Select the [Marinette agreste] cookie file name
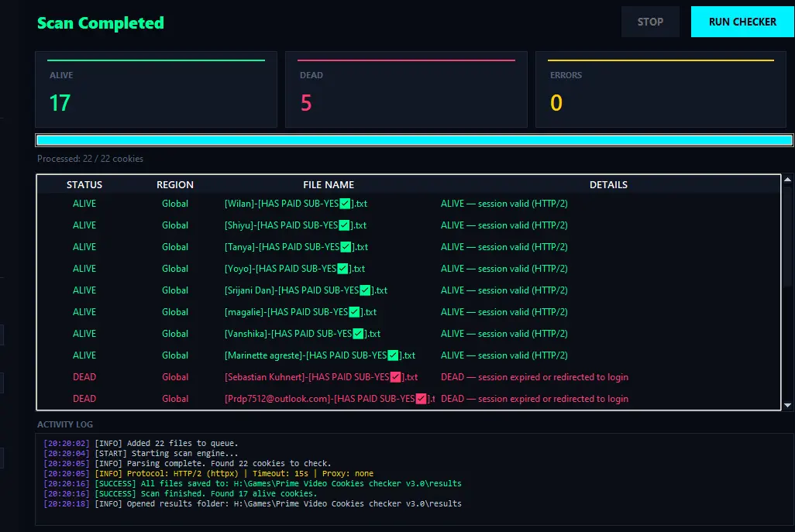Viewport: 795px width, 532px height. point(320,355)
